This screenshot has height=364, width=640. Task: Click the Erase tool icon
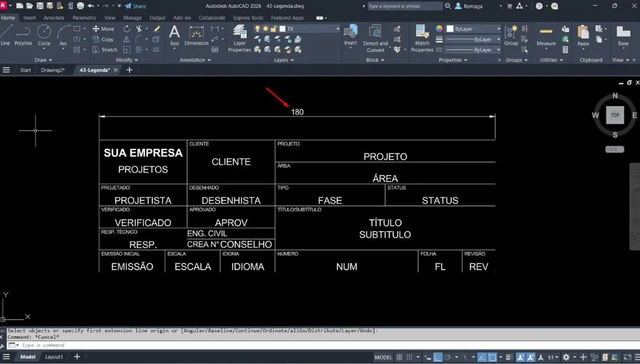156,29
